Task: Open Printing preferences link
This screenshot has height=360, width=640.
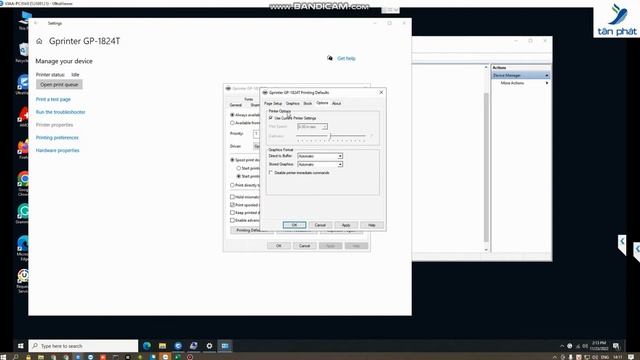Action: click(57, 138)
